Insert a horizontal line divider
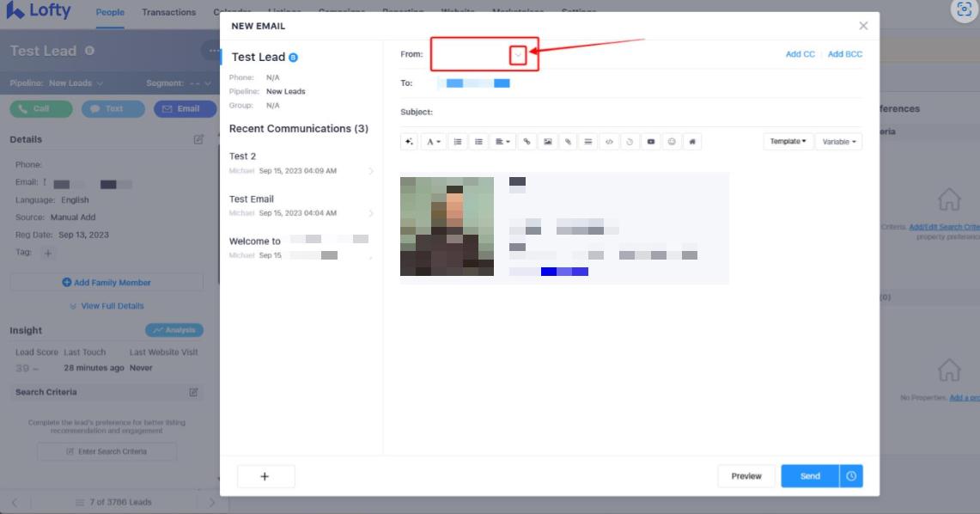This screenshot has width=980, height=514. [588, 142]
